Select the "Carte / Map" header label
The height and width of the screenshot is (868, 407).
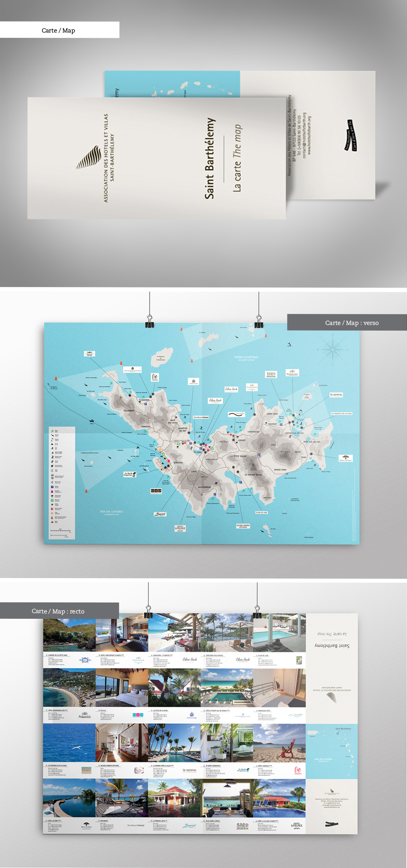pyautogui.click(x=58, y=30)
